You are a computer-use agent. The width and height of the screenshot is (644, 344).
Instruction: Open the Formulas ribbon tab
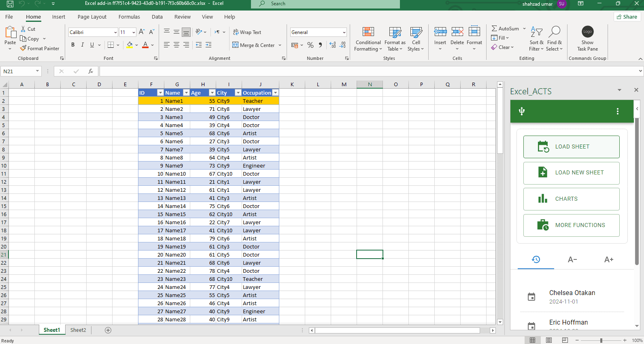(129, 17)
